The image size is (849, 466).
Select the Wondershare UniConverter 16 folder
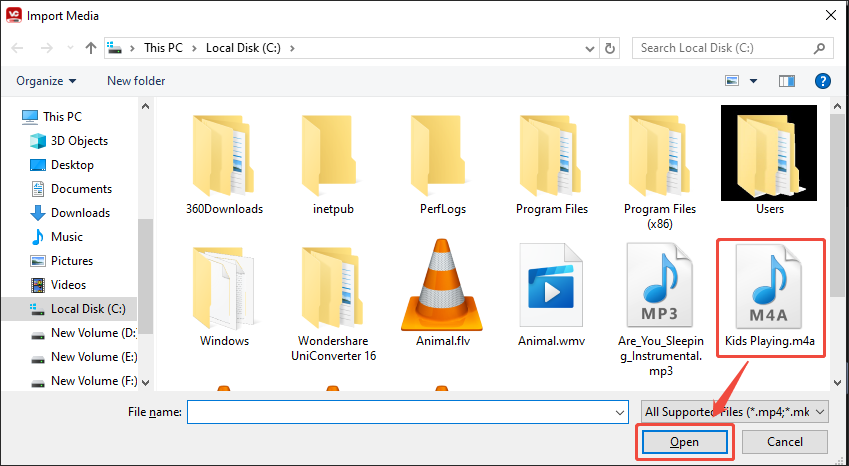334,303
